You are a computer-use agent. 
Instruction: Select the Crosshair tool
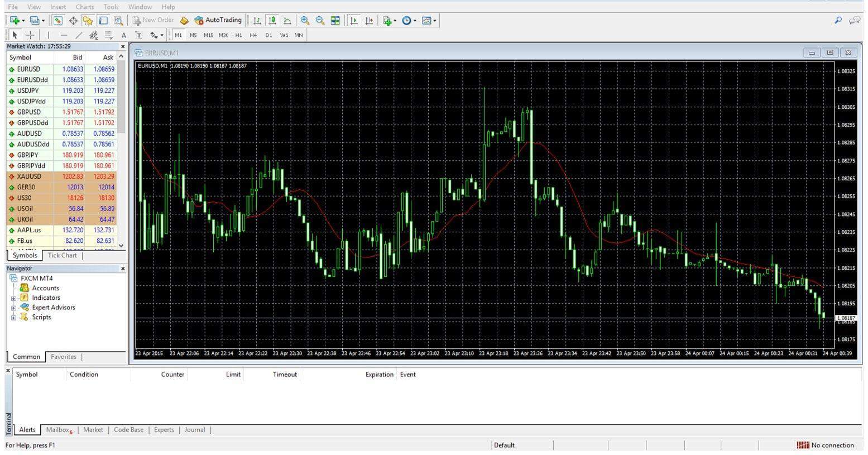click(30, 35)
